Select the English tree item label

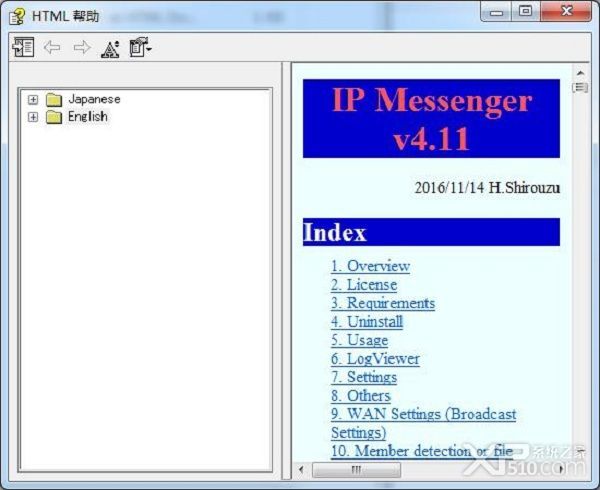click(88, 116)
